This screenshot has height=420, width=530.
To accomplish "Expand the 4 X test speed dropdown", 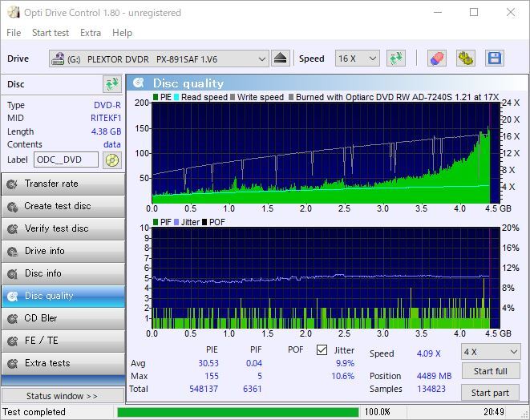I will tap(513, 352).
